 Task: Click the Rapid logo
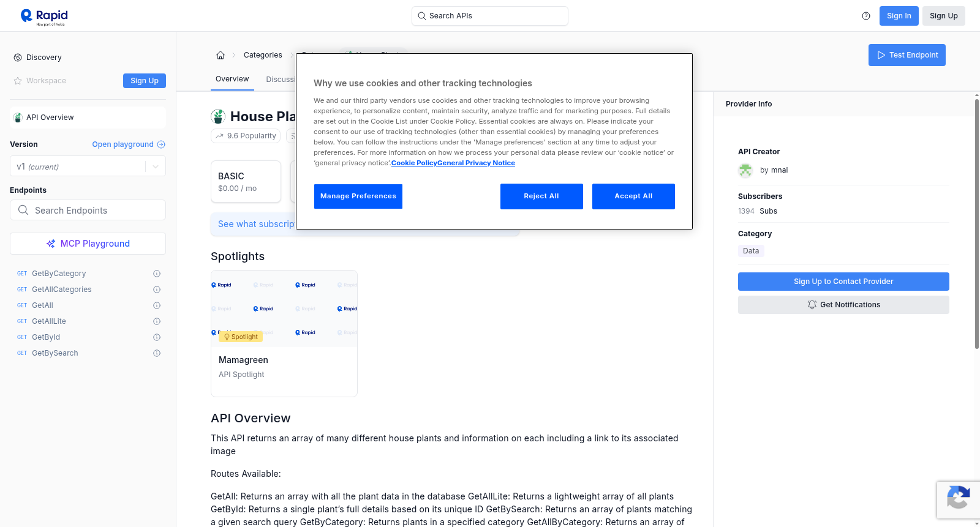click(44, 17)
